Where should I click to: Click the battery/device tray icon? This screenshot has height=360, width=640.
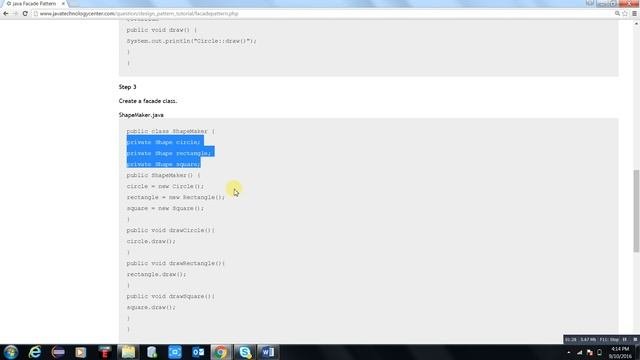(x=599, y=352)
